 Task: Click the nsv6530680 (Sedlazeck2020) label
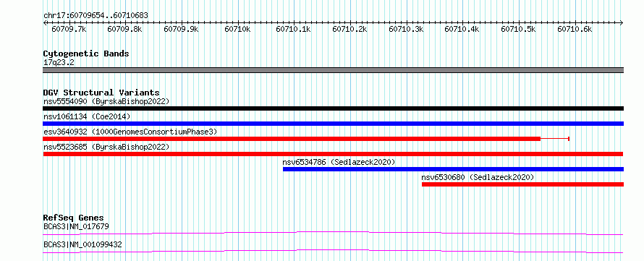[x=478, y=177]
